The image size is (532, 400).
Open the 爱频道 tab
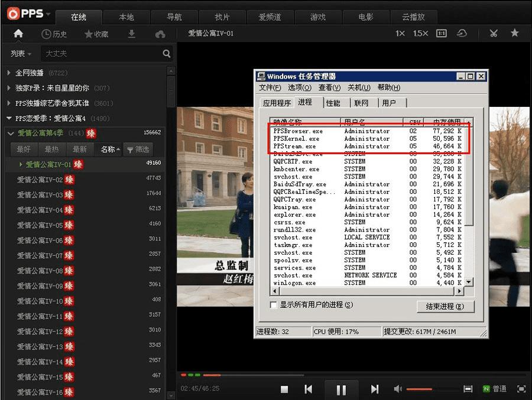click(x=270, y=17)
